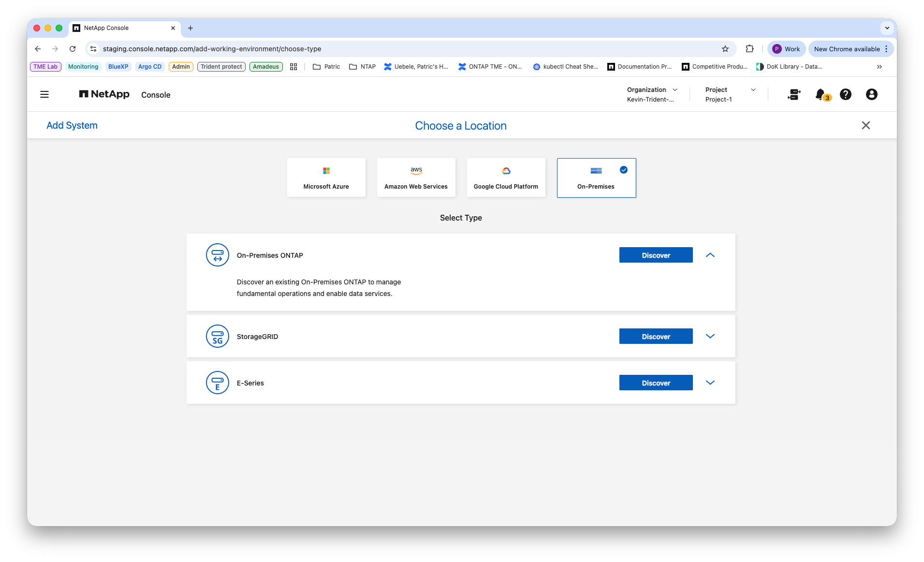This screenshot has width=924, height=562.
Task: Reload the current page
Action: coord(73,49)
